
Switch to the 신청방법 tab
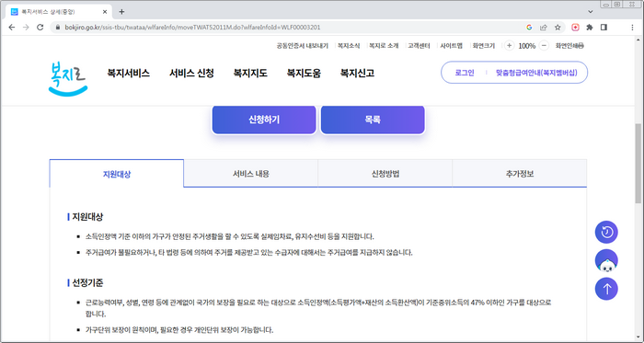pos(385,174)
